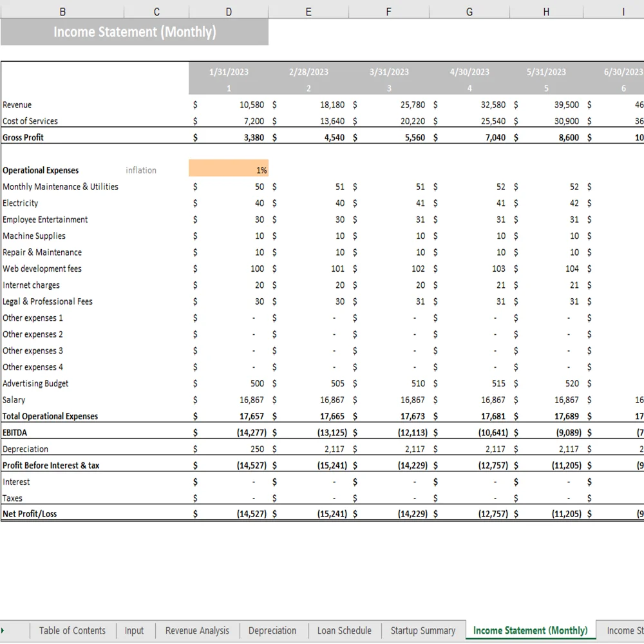Switch to the Input worksheet
Viewport: 644px width, 644px height.
coord(135,630)
